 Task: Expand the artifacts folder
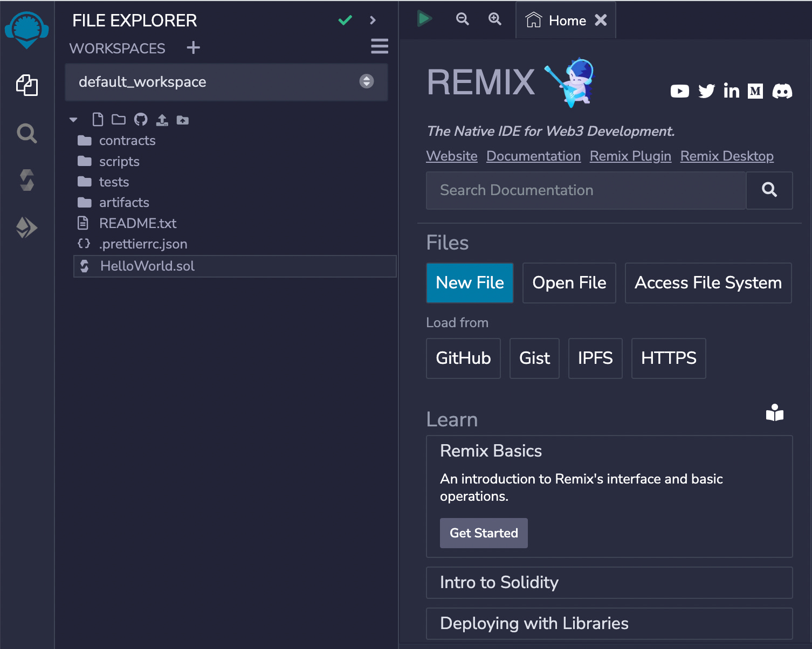[x=113, y=203]
